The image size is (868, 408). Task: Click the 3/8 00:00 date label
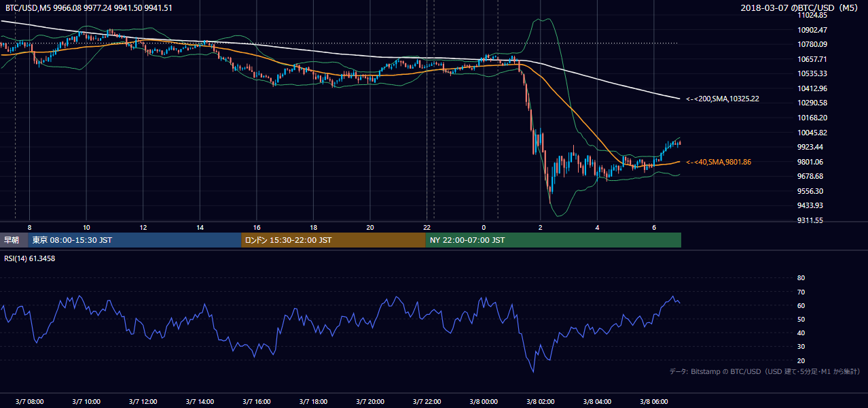tap(484, 401)
